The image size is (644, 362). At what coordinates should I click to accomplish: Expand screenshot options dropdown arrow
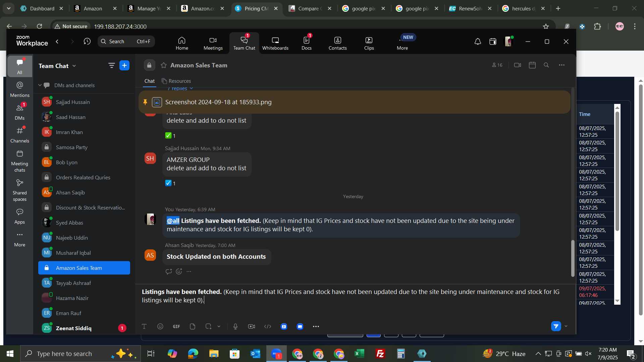click(x=219, y=326)
